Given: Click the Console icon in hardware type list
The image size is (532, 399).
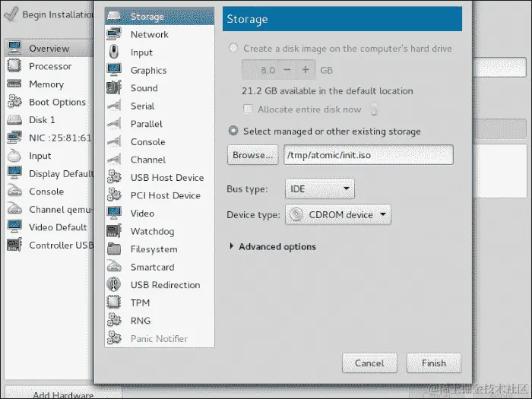Looking at the screenshot, I should pyautogui.click(x=114, y=141).
